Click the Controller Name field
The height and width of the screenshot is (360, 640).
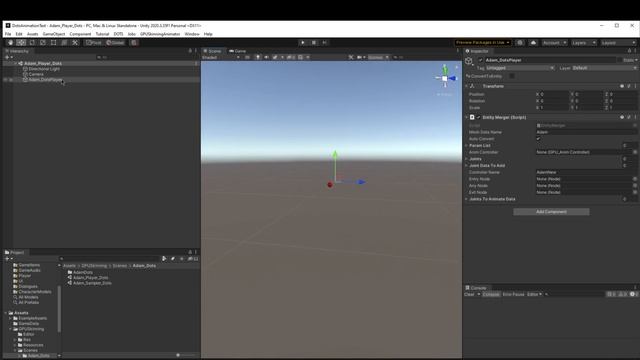(586, 172)
